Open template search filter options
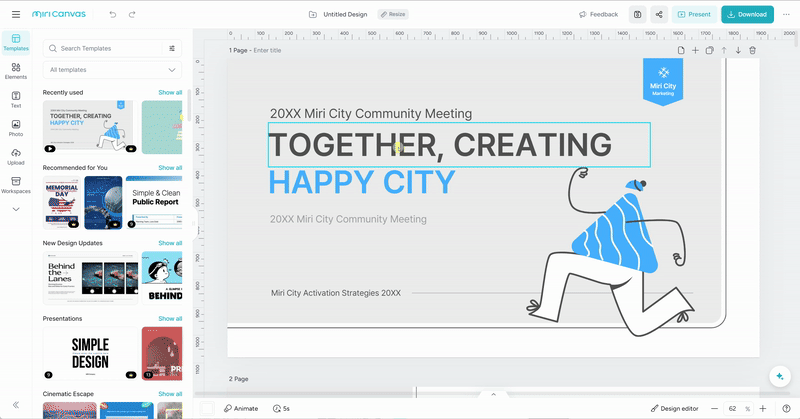 coord(172,48)
